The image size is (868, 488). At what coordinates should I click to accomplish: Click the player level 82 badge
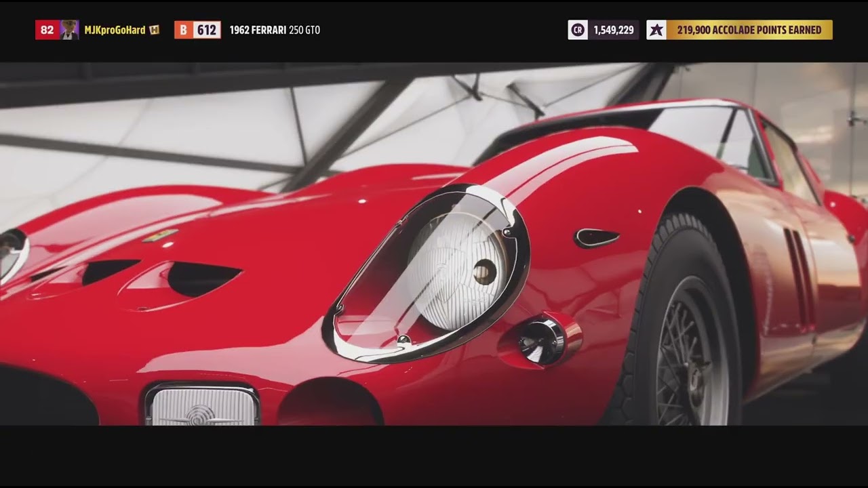click(47, 30)
